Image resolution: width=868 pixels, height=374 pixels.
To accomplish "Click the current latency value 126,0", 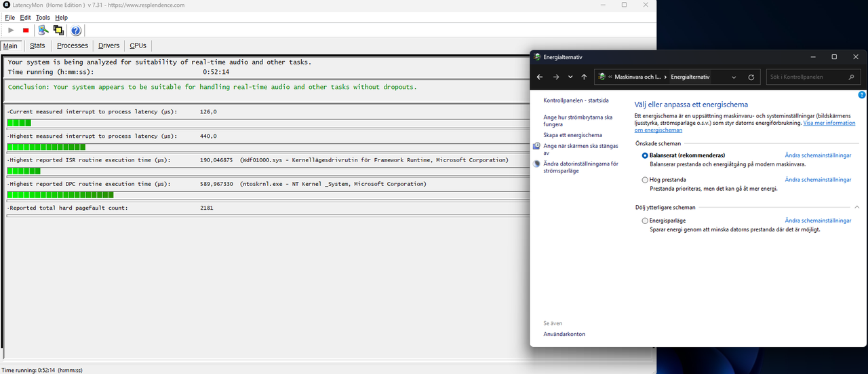I will tap(209, 111).
